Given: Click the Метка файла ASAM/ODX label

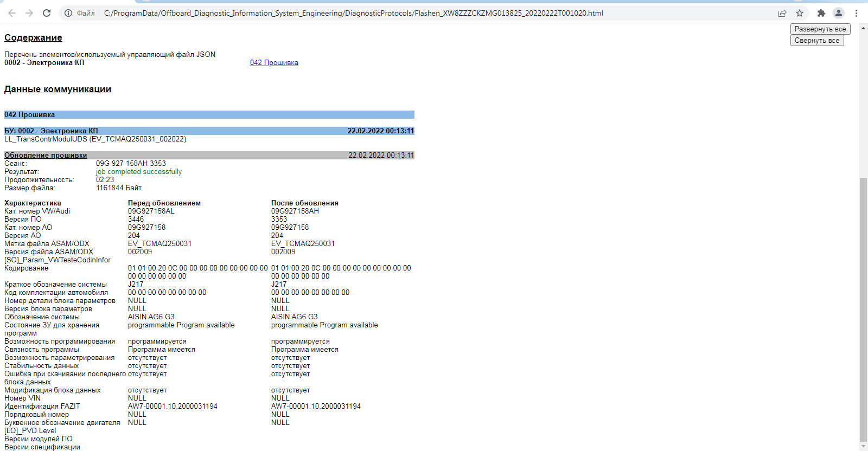Looking at the screenshot, I should [47, 243].
